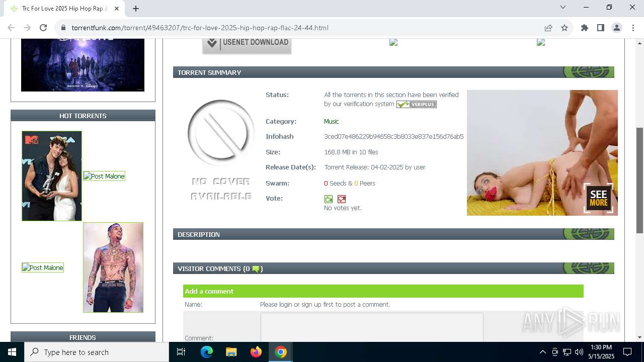Open the MTV awards hot torrent thumbnail
The image size is (644, 362).
click(52, 176)
